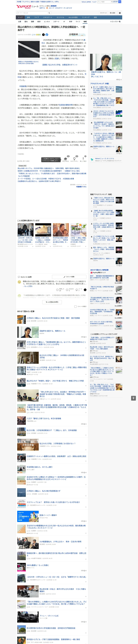Share the top comment on X
The image size is (138, 644).
coord(85,290)
